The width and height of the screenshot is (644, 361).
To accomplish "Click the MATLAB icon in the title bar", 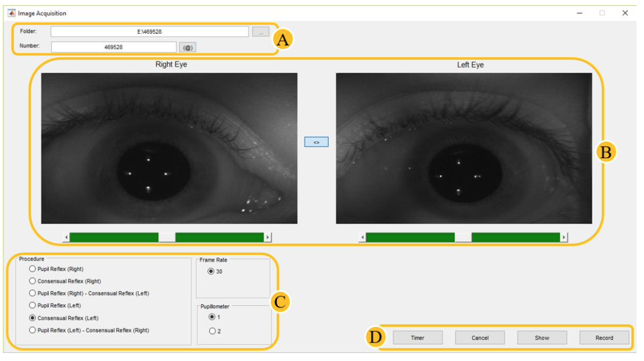I will click(11, 13).
